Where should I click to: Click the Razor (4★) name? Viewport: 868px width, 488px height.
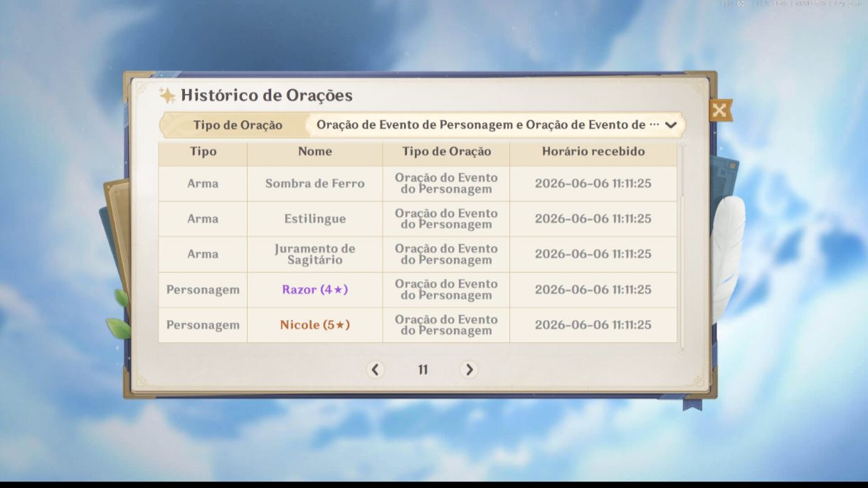(314, 290)
